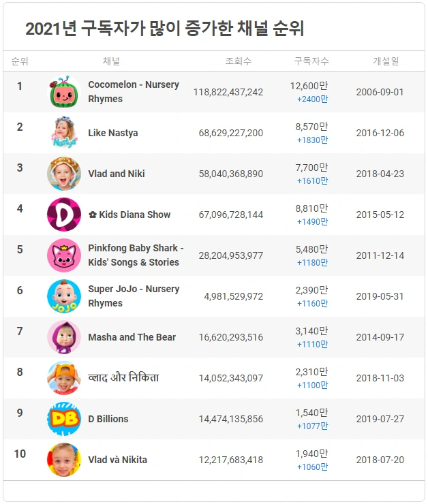Image resolution: width=428 pixels, height=504 pixels.
Task: Click Pinkfong pink fox channel icon
Action: (64, 255)
